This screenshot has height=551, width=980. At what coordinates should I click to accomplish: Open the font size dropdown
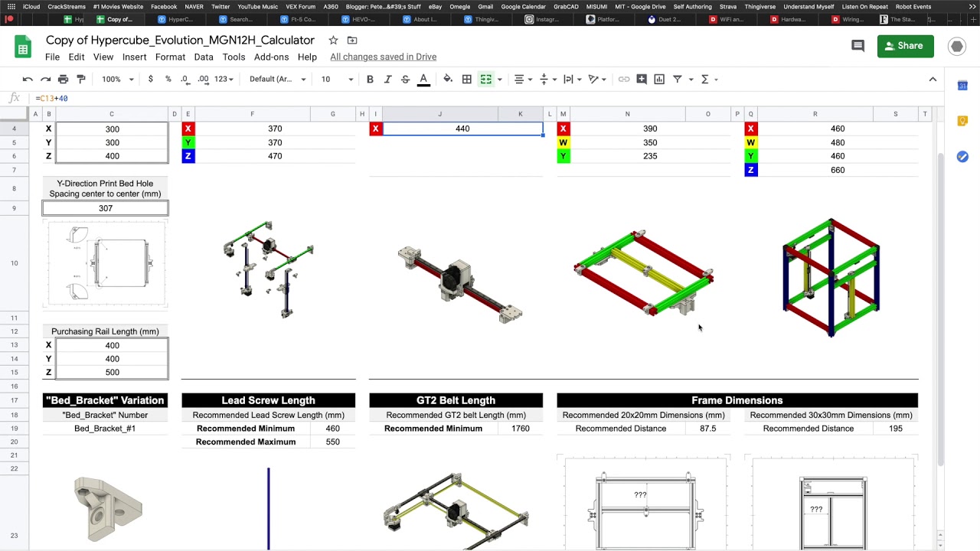coord(337,79)
